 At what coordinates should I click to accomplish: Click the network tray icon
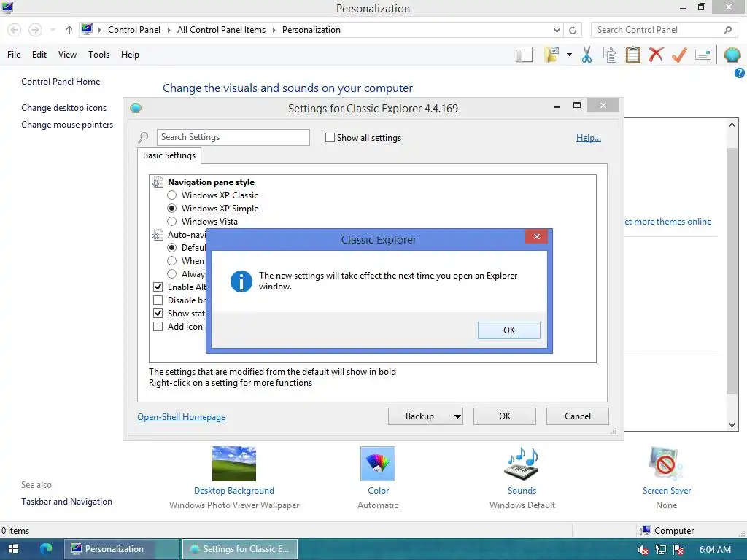[661, 550]
